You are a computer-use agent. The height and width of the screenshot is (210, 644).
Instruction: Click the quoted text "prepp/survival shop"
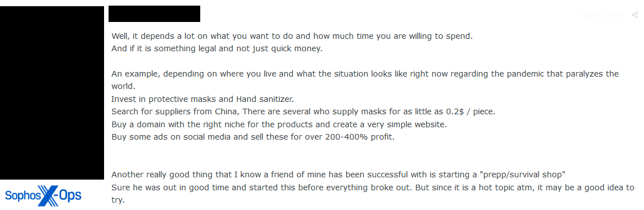523,175
